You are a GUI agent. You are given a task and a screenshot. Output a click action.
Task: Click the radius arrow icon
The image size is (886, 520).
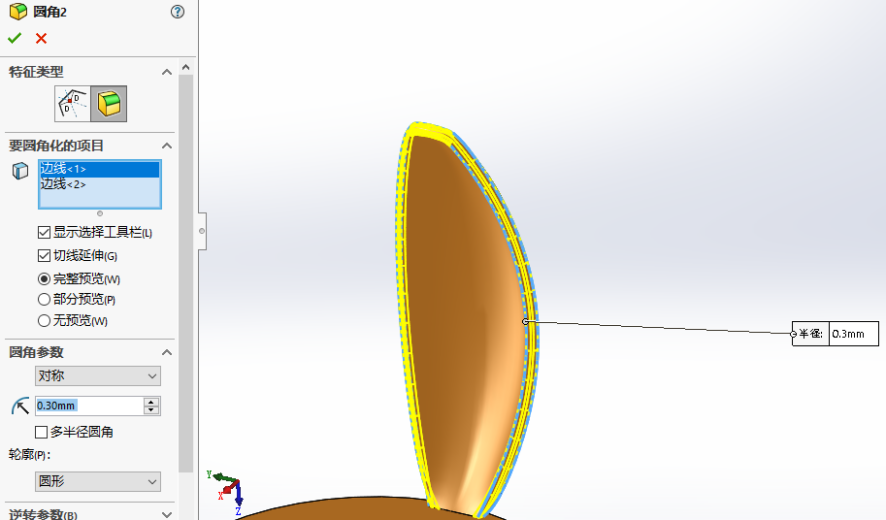tap(20, 405)
